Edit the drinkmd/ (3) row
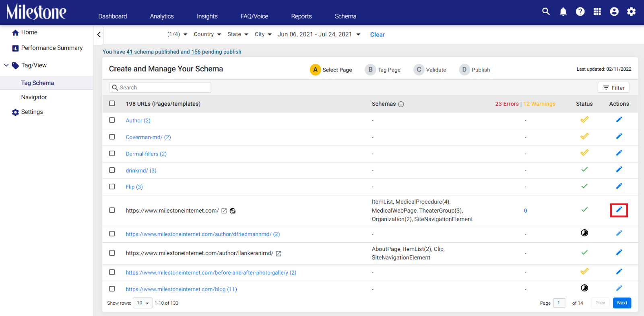Image resolution: width=644 pixels, height=316 pixels. (x=619, y=169)
